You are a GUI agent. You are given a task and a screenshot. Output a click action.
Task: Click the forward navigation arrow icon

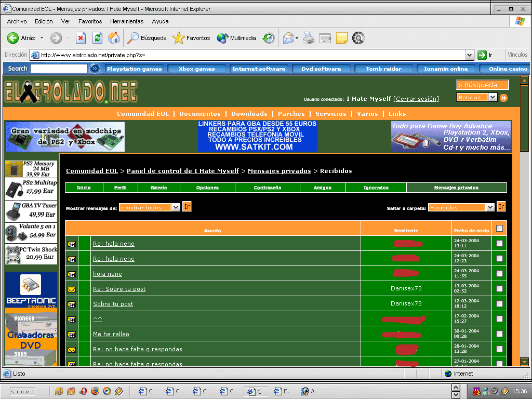click(x=56, y=38)
